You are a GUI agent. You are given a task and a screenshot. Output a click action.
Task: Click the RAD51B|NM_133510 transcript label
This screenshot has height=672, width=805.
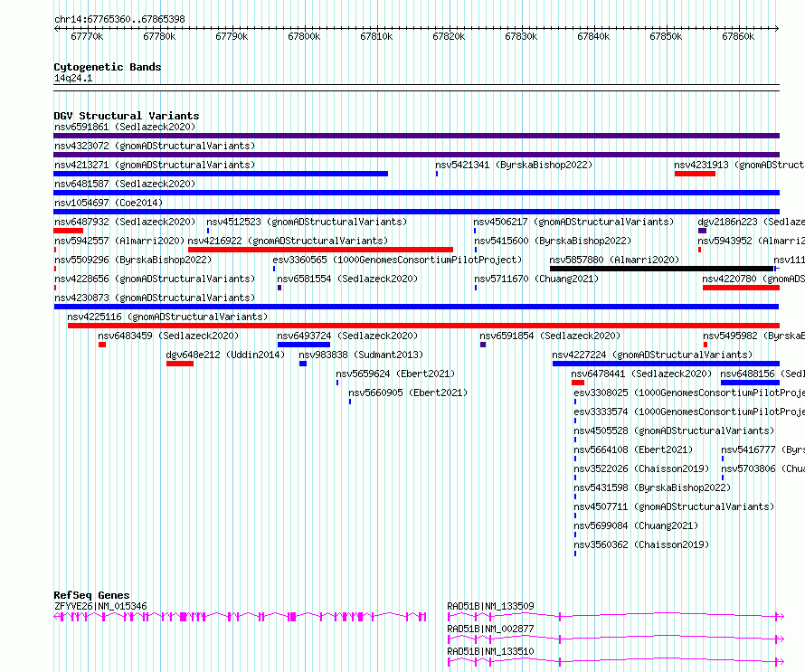(490, 651)
